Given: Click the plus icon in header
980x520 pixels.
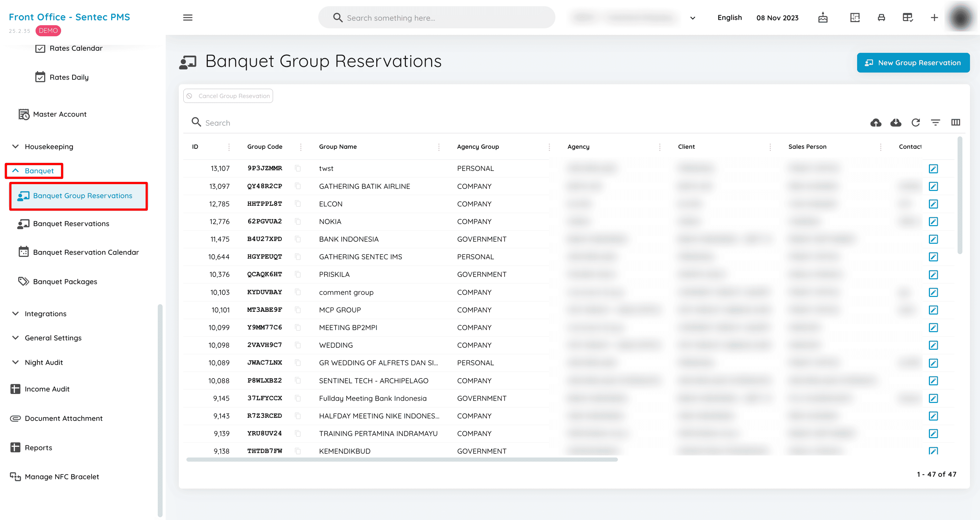Looking at the screenshot, I should pos(934,18).
